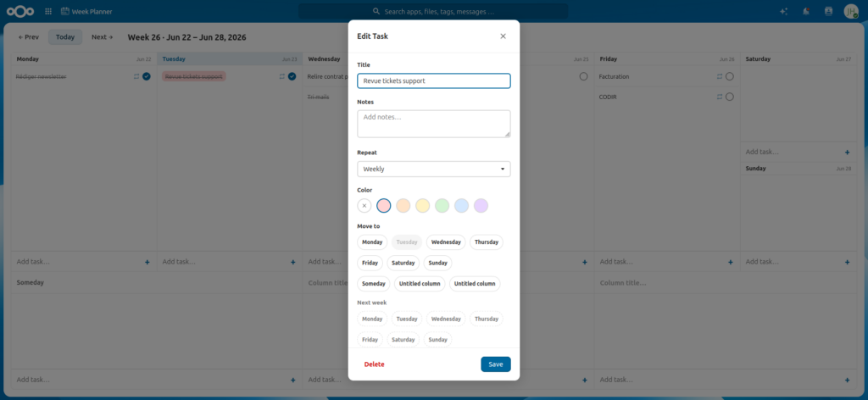Go to next week with Next

pos(103,37)
